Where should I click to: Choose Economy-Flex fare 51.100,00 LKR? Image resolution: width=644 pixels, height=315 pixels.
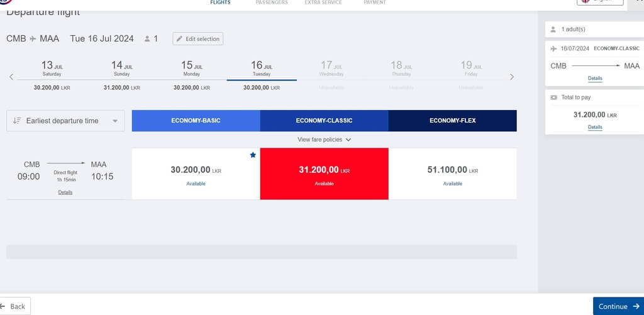[453, 174]
